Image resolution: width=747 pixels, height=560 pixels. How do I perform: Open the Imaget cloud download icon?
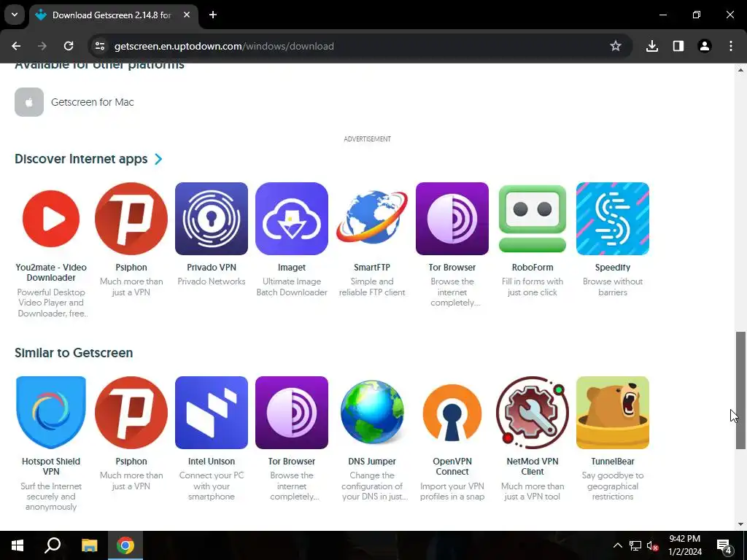(292, 219)
